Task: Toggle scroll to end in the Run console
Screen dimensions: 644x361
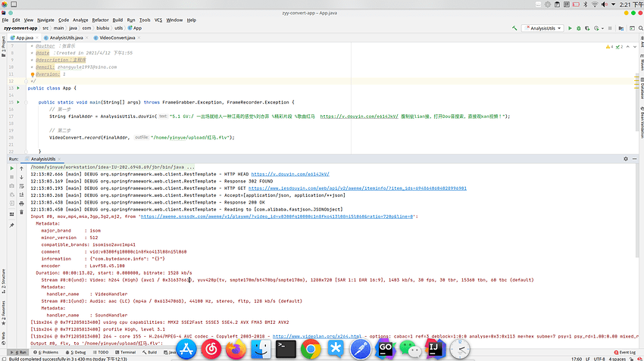Action: 21,195
